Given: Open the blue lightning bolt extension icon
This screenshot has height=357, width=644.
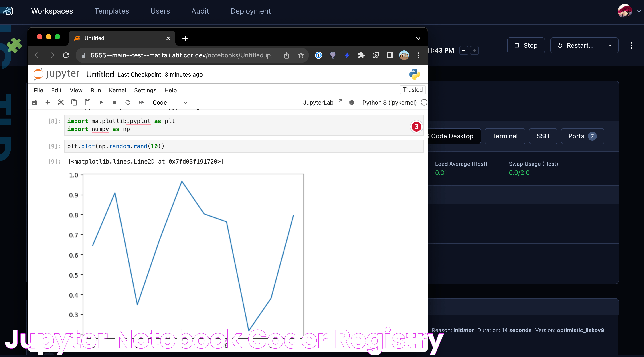Looking at the screenshot, I should (347, 55).
